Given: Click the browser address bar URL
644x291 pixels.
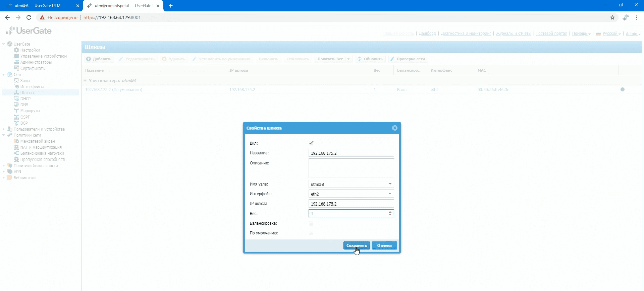Looking at the screenshot, I should [112, 17].
